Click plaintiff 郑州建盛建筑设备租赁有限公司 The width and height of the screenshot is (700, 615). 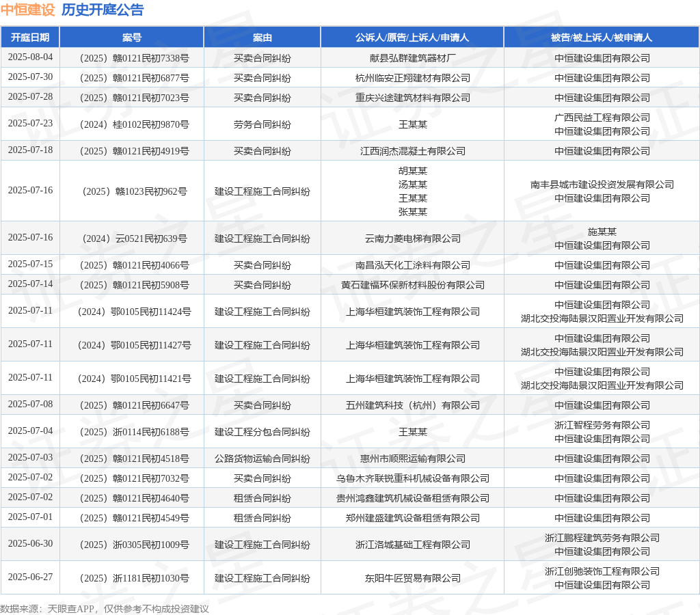(x=412, y=518)
